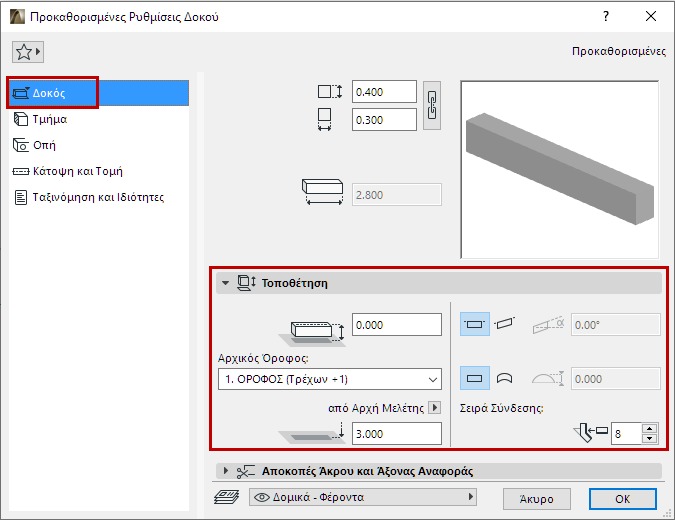Click the offset to home story field 0.000
Viewport: 675px width, 520px height.
(x=396, y=325)
